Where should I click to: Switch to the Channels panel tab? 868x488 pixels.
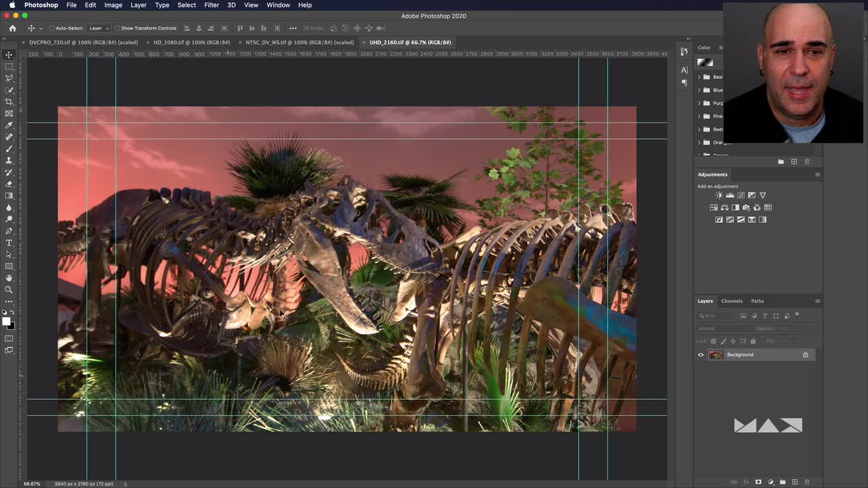(x=732, y=301)
